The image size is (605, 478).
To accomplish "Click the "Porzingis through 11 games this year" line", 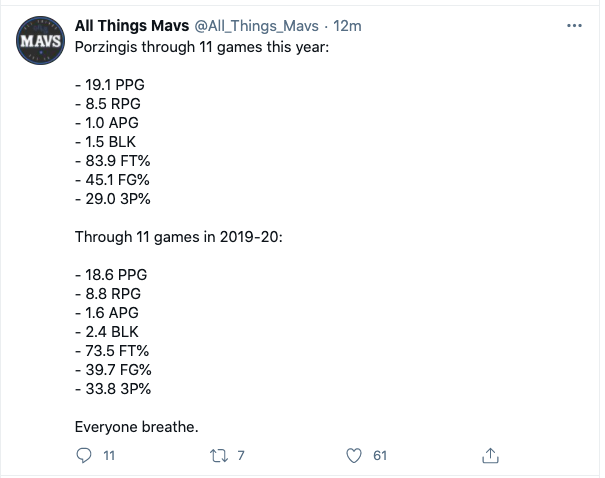I will pyautogui.click(x=202, y=47).
